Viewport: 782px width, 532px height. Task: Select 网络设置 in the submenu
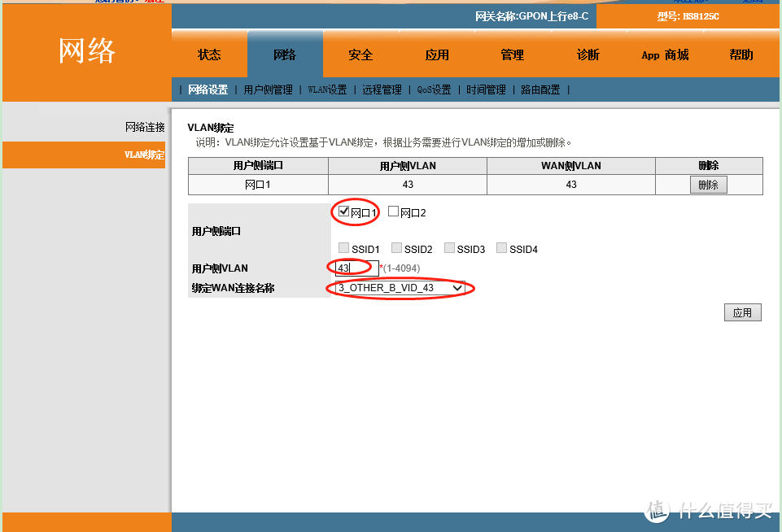pyautogui.click(x=203, y=89)
